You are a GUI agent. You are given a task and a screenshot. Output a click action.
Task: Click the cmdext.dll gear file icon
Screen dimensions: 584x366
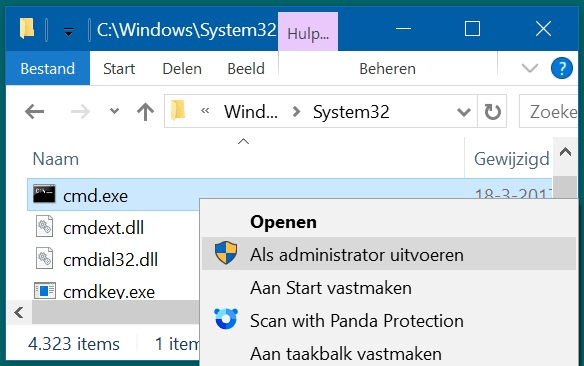click(44, 226)
